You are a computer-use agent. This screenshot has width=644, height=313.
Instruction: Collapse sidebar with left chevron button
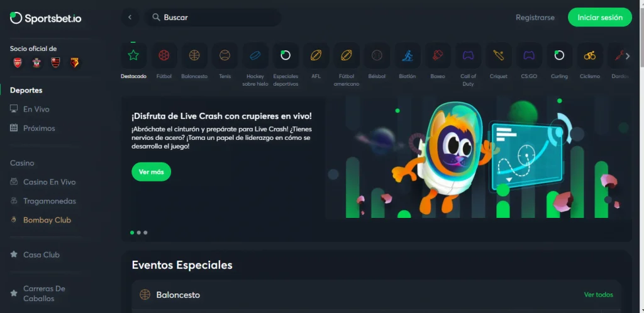pos(130,17)
